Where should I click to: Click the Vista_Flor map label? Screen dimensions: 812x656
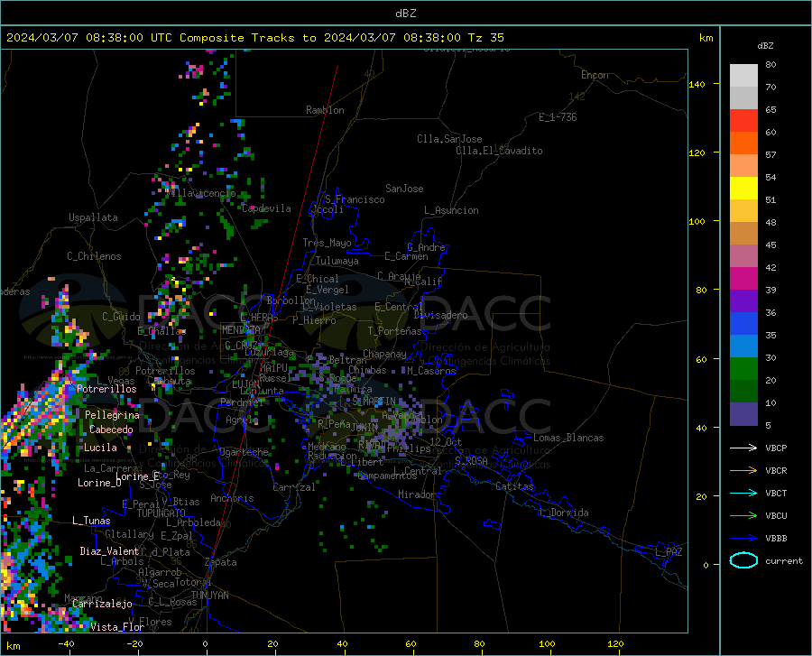[x=117, y=627]
